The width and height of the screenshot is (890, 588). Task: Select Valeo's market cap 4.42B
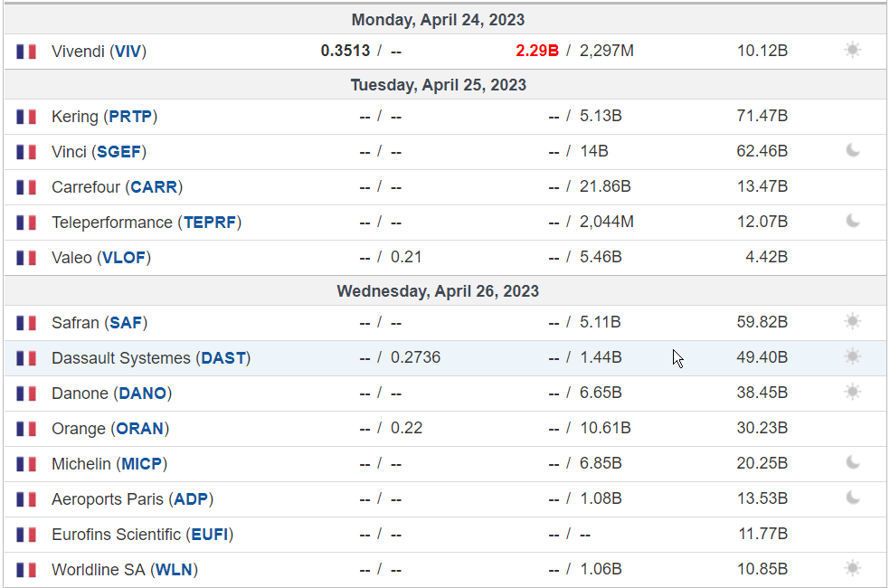(766, 257)
